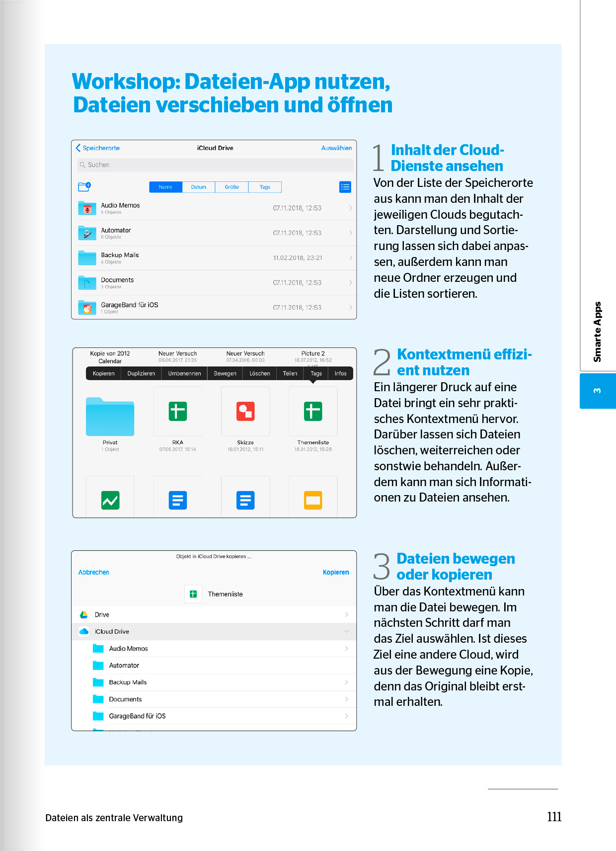Open the first blue text document icon

pyautogui.click(x=178, y=500)
